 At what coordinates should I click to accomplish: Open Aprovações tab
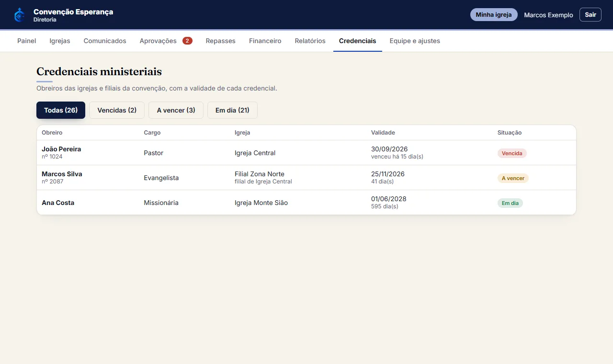(166, 41)
